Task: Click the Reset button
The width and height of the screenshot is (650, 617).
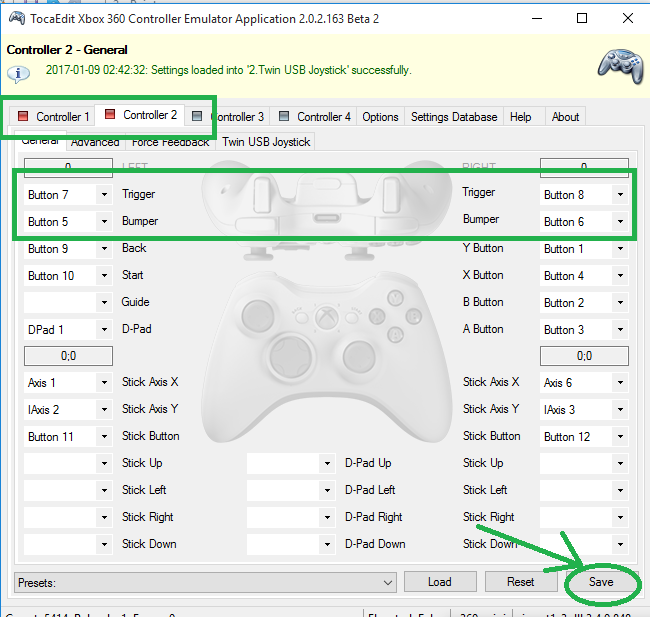Action: pos(521,582)
